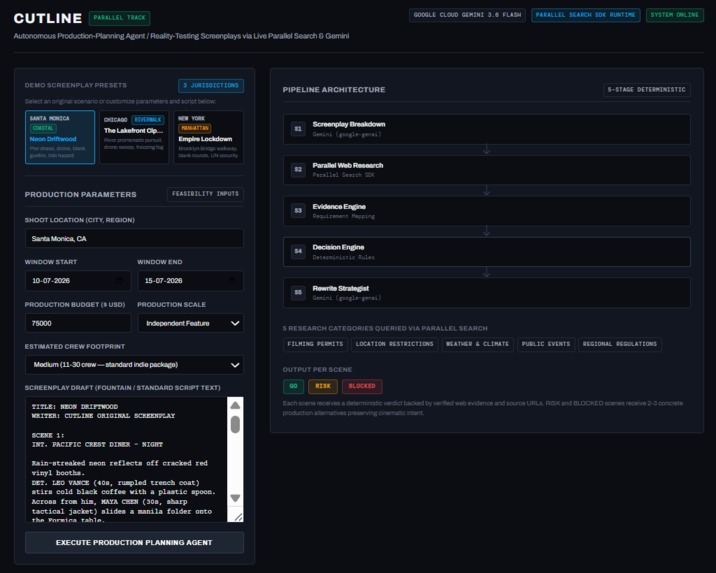Viewport: 716px width, 573px height.
Task: Click the RIVERWALK tag on Chicago card
Action: click(148, 120)
